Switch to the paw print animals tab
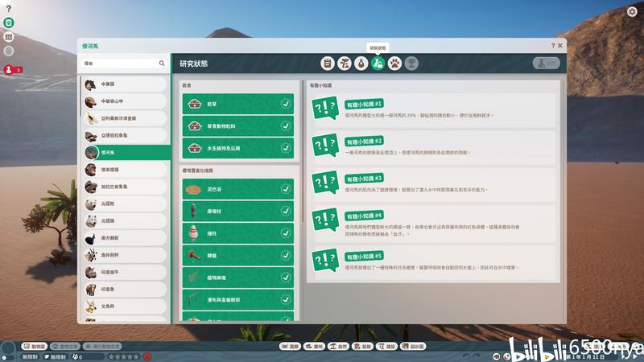This screenshot has height=362, width=644. tap(394, 64)
